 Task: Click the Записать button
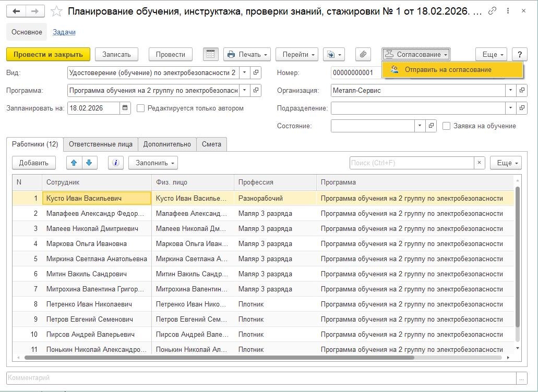click(x=117, y=55)
